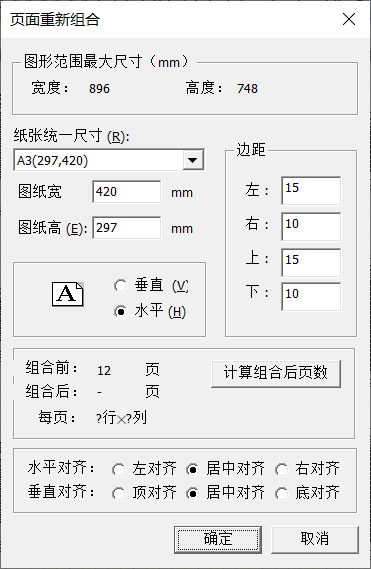Click the page orientation preview icon
Viewport: 371px width, 569px height.
pos(68,294)
